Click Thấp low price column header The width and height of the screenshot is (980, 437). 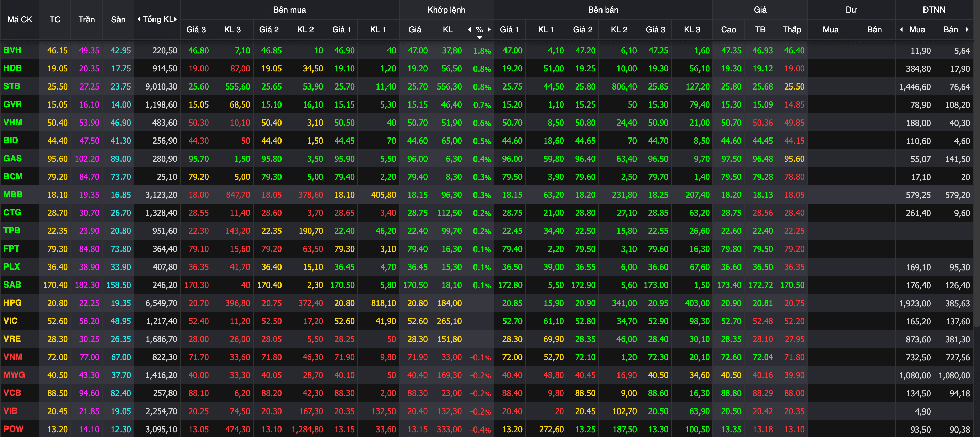[x=792, y=29]
